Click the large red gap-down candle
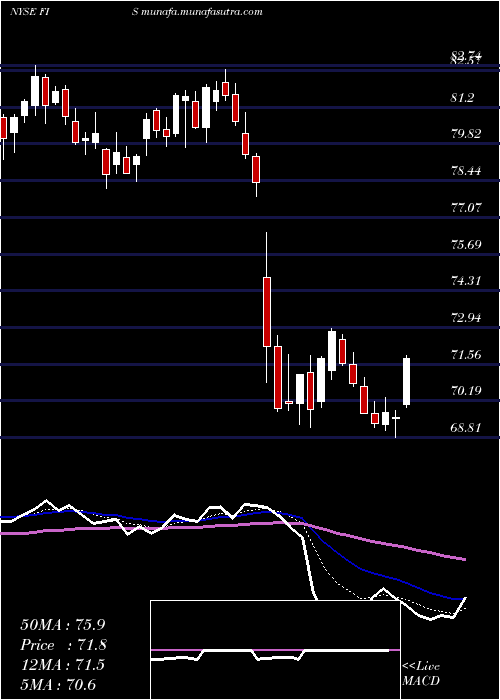Screen dimensions: 500x700 [x=267, y=312]
